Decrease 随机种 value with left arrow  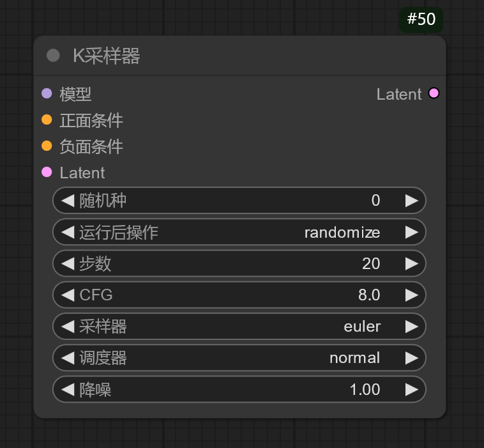click(68, 201)
